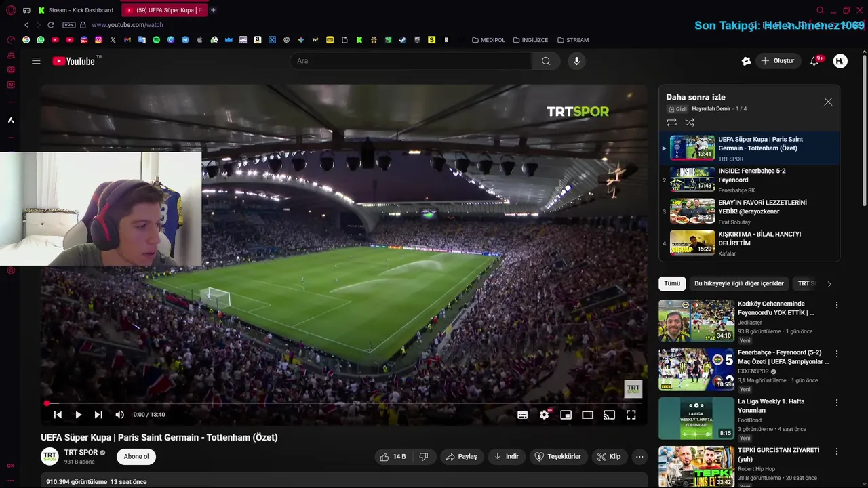Enter fullscreen mode
This screenshot has width=868, height=488.
[x=631, y=415]
